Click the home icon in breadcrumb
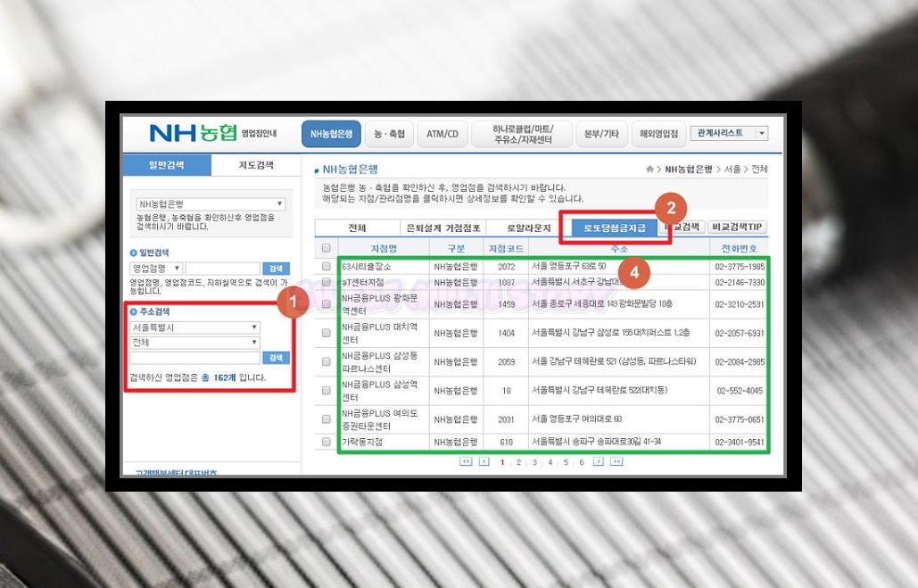Viewport: 918px width, 588px height. (649, 170)
